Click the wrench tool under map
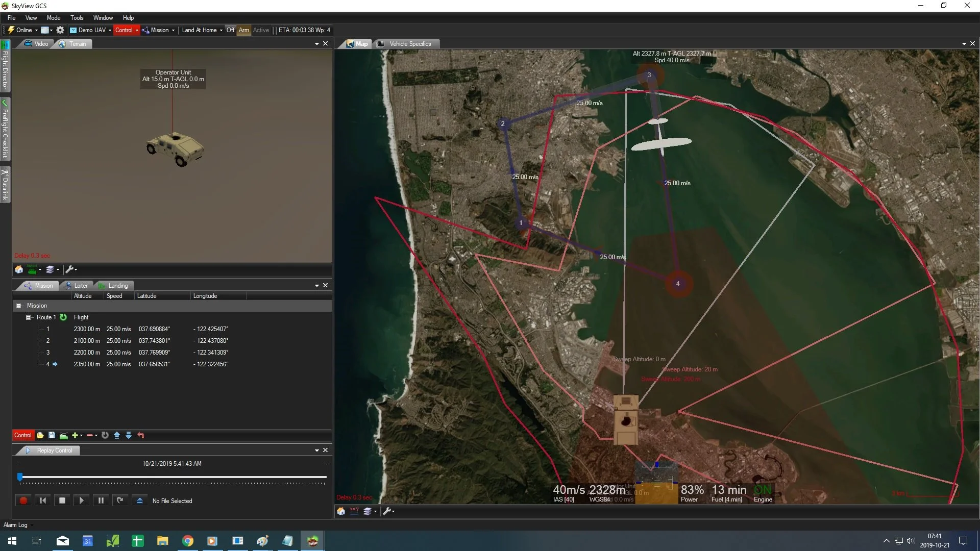Viewport: 980px width, 551px height. (x=387, y=511)
